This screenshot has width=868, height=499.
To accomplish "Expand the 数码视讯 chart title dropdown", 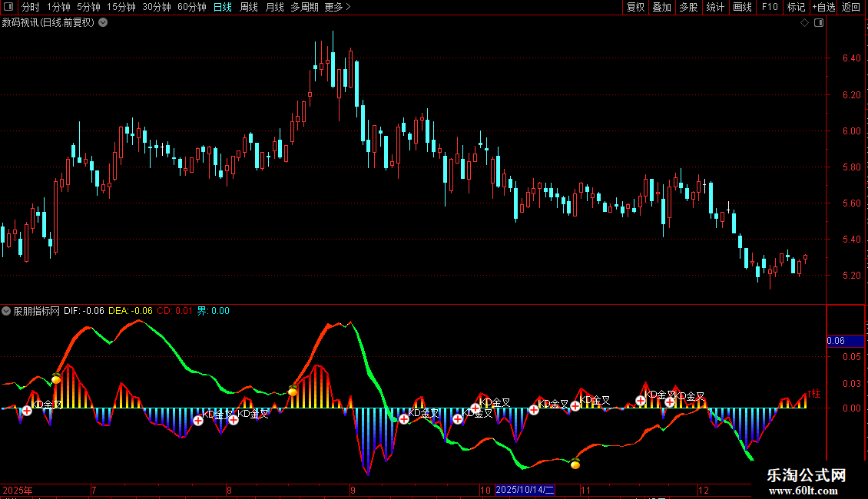I will click(x=103, y=22).
